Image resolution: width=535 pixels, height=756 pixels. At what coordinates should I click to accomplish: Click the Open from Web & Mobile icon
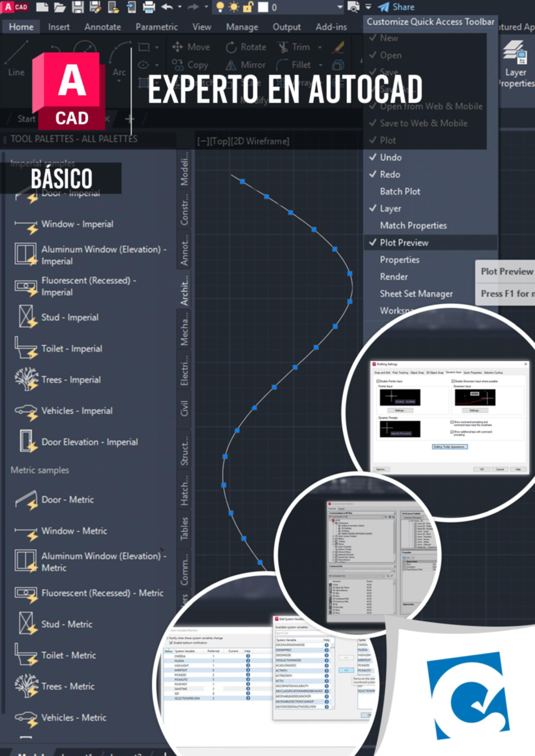(113, 7)
